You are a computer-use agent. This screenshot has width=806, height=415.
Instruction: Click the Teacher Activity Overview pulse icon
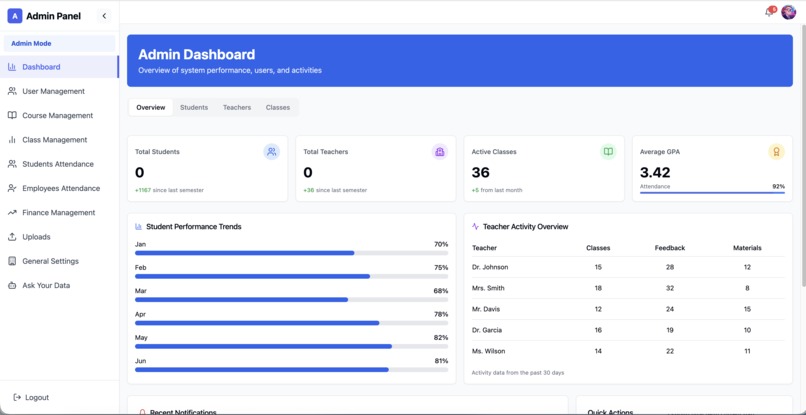tap(475, 226)
